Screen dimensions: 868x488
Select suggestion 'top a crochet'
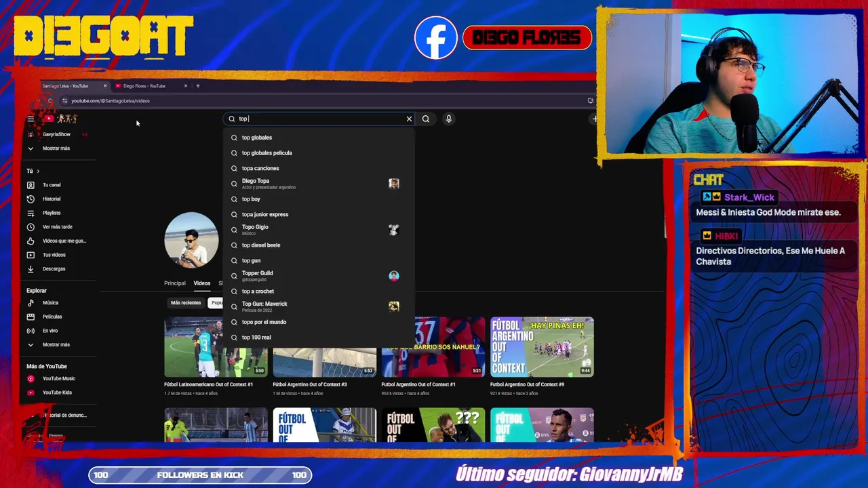(x=319, y=291)
